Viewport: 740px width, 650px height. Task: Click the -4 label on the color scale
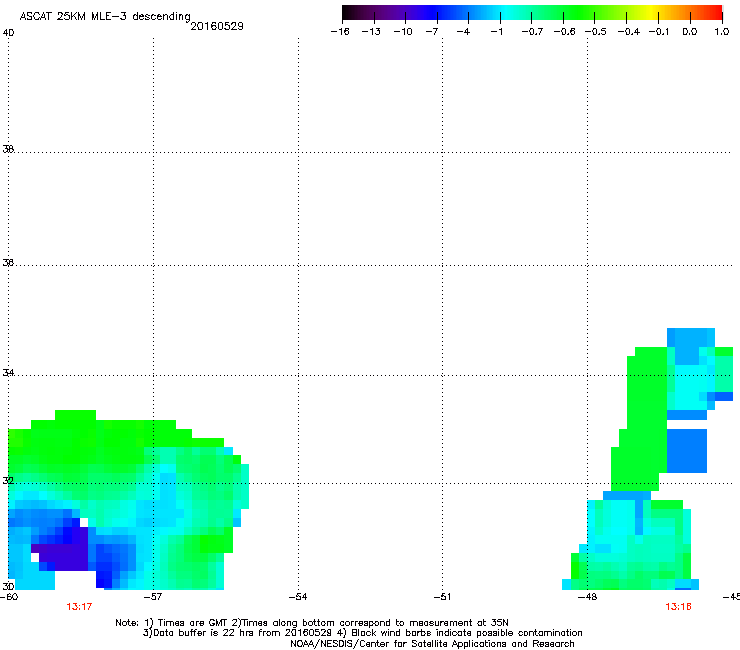pos(463,32)
